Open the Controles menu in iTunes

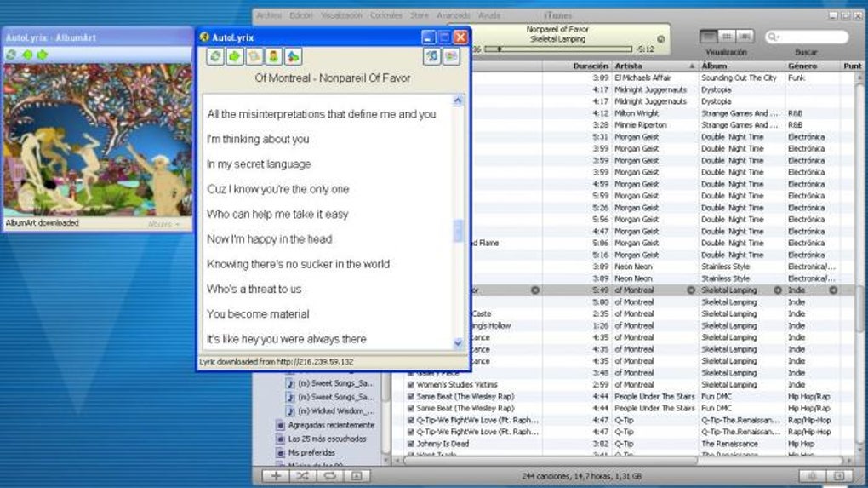(386, 15)
